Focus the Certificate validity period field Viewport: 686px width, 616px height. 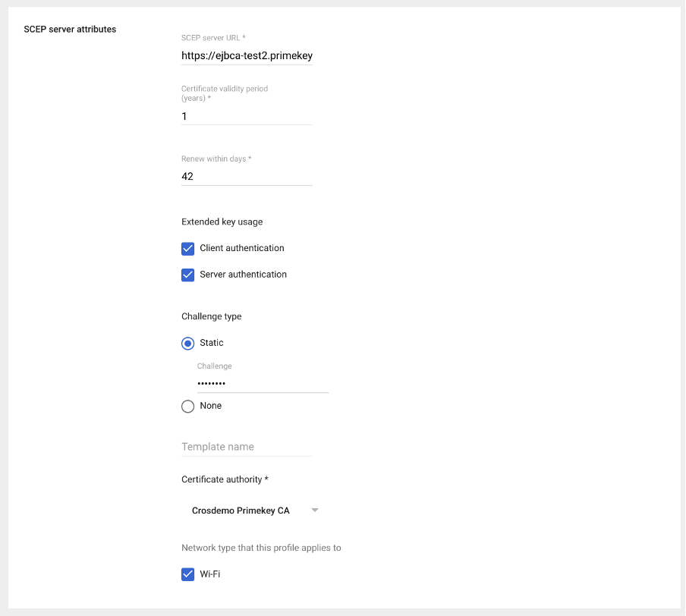click(x=247, y=116)
